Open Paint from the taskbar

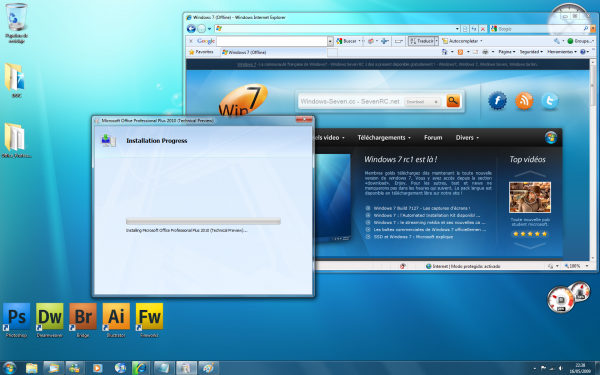[208, 368]
